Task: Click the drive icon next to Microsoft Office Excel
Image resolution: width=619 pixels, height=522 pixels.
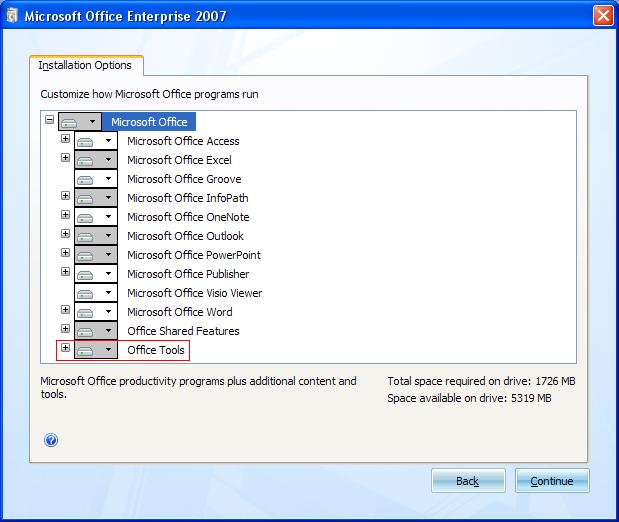Action: click(87, 160)
